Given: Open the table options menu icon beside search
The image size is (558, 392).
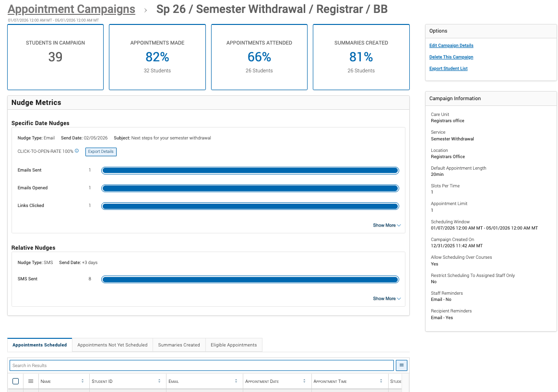Looking at the screenshot, I should (x=402, y=365).
